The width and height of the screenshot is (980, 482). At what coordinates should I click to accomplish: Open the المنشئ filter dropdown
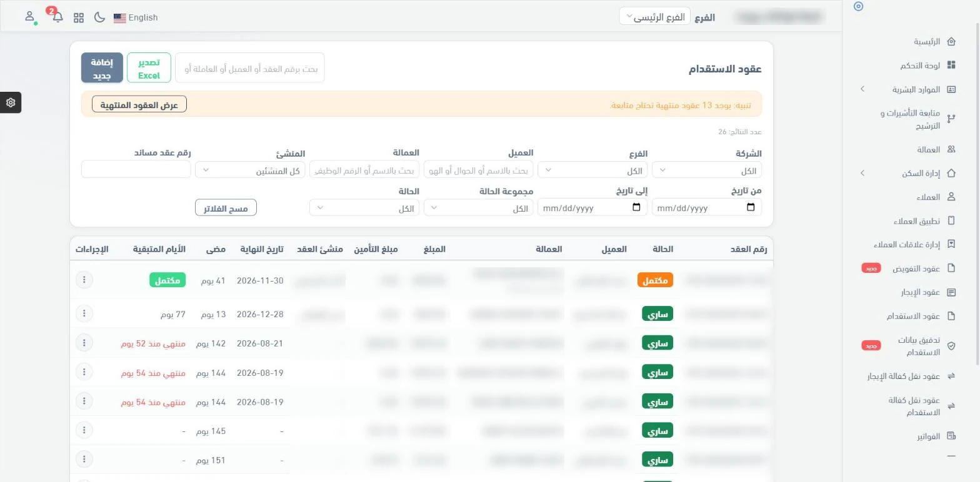[x=250, y=170]
